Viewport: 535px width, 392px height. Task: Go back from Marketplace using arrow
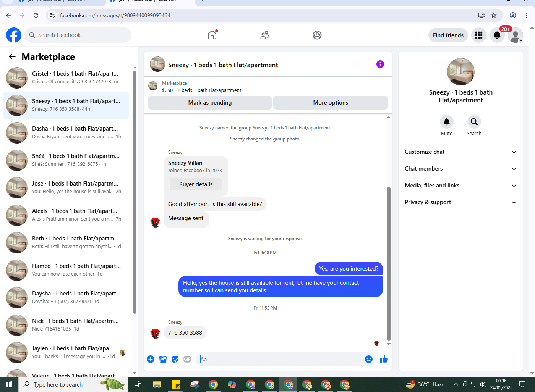(x=12, y=56)
